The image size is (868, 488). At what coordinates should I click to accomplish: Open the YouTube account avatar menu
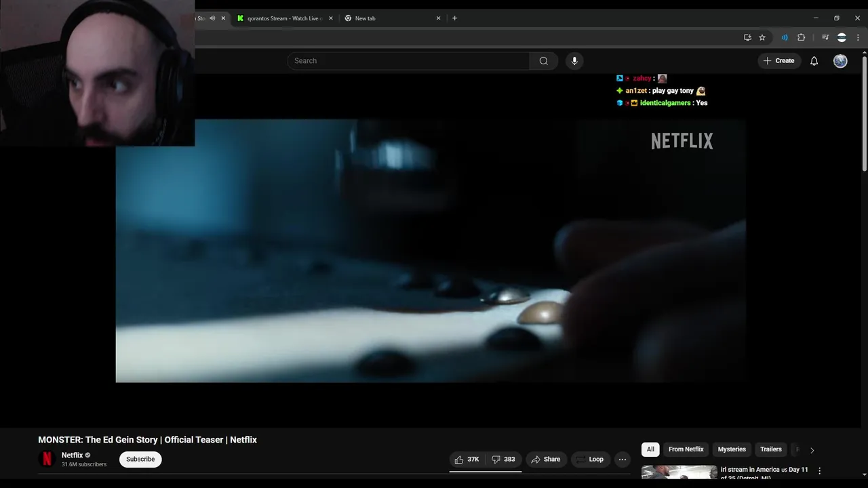840,61
